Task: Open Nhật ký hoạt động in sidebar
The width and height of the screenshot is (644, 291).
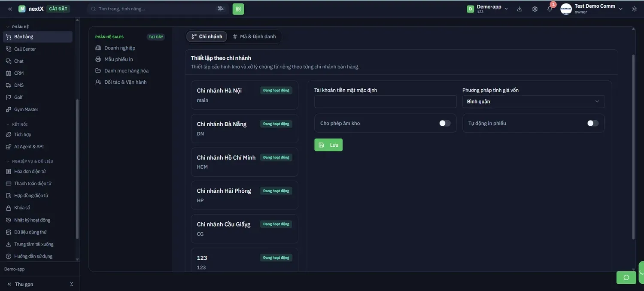Action: [x=38, y=220]
